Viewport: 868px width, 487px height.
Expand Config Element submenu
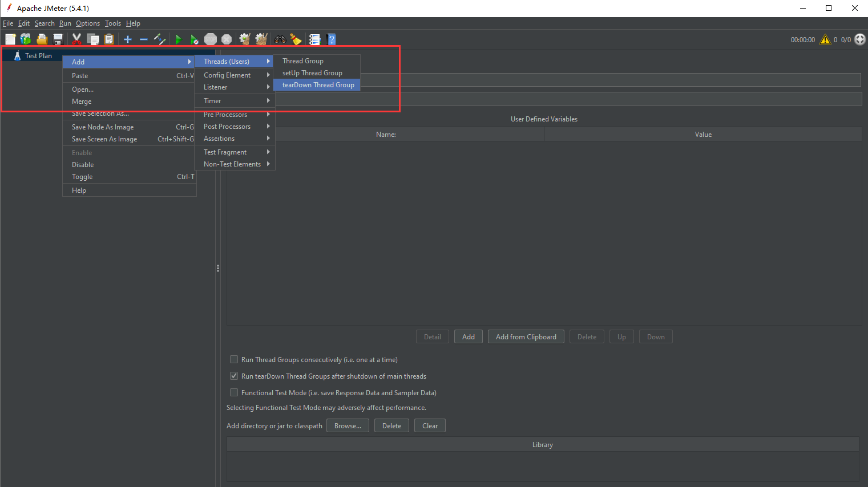pyautogui.click(x=234, y=75)
